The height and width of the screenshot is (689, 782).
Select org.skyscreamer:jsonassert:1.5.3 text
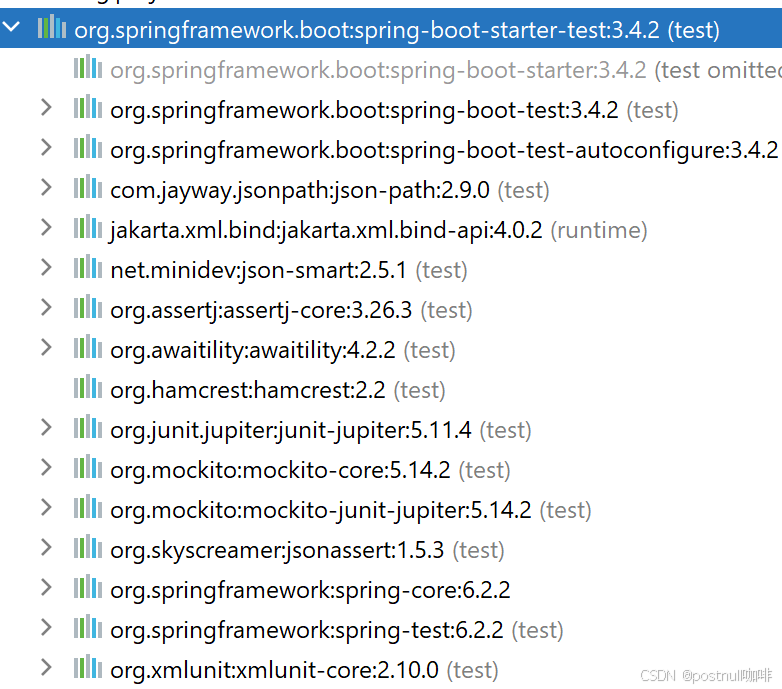(277, 550)
